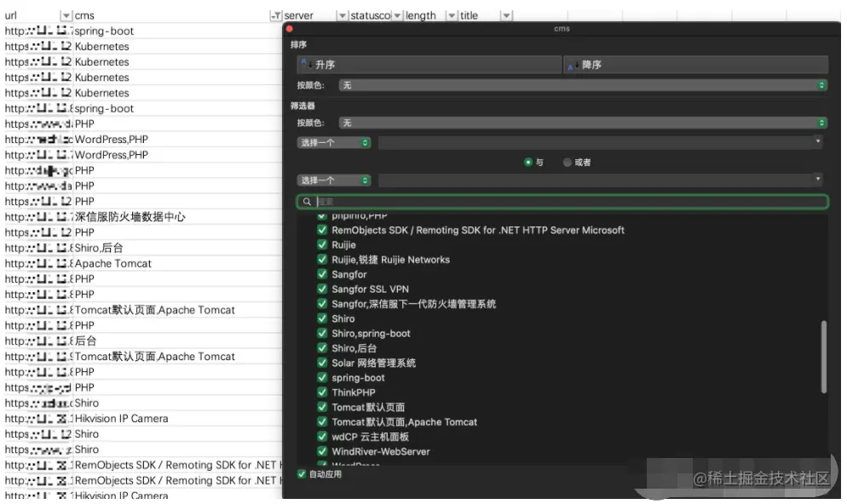Open the second 选择一个 condition dropdown
Screen dimensions: 847x504
(x=334, y=180)
